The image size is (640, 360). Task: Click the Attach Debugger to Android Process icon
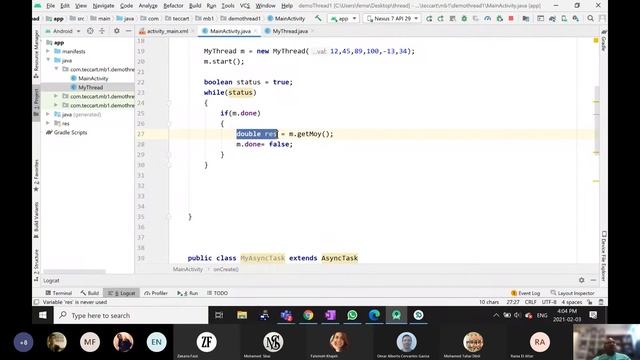499,18
